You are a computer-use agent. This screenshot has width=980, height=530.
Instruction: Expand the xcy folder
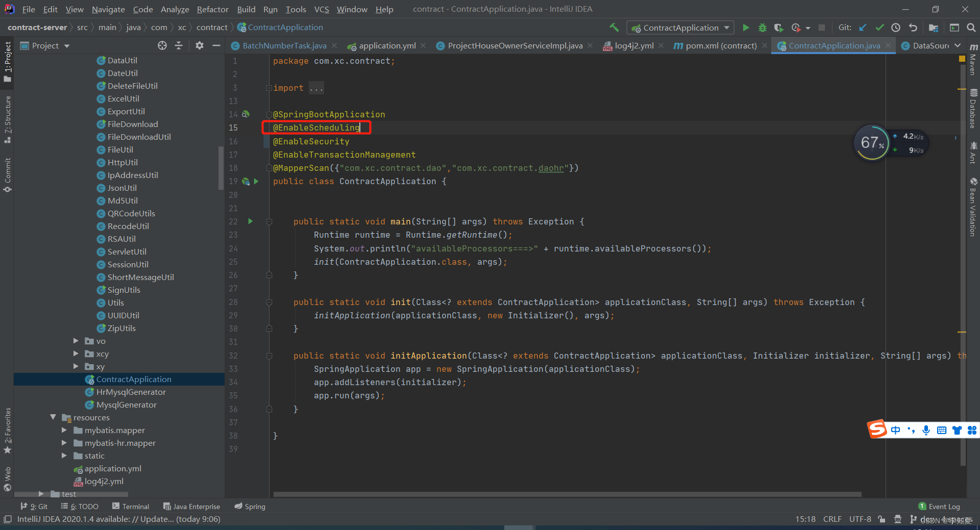(x=76, y=354)
